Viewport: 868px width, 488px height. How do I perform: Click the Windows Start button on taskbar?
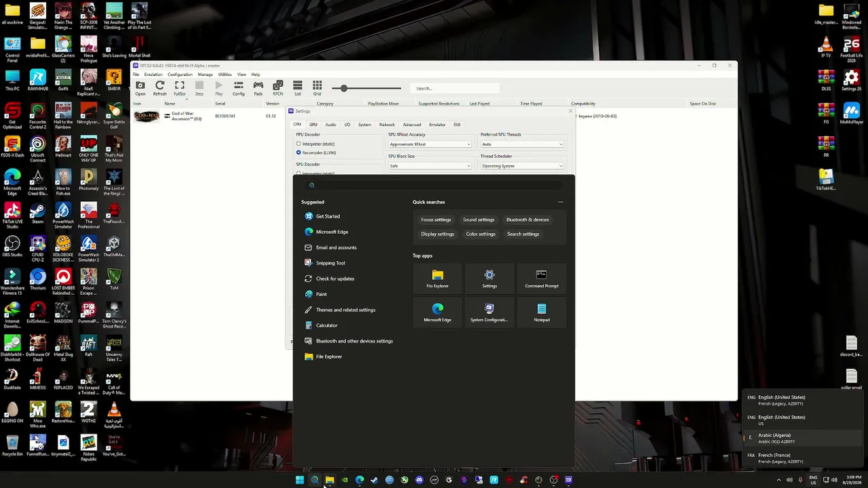[x=300, y=480]
